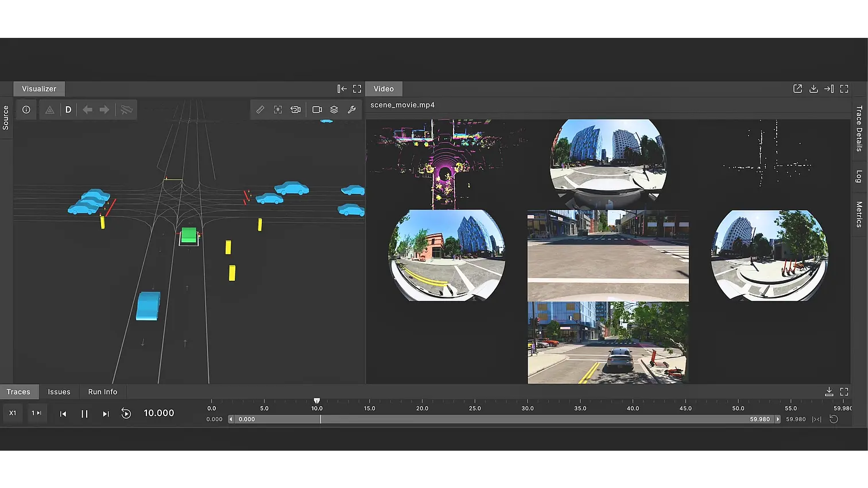Open the X1 playback speed selector
The image size is (868, 488).
coord(13,413)
